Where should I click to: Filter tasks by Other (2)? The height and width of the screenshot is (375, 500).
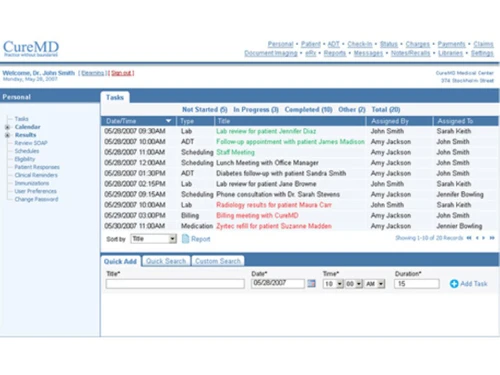coord(352,109)
